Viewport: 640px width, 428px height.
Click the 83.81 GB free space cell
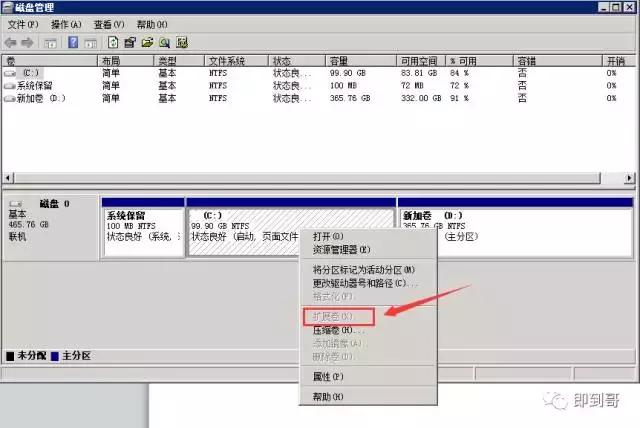[x=419, y=73]
